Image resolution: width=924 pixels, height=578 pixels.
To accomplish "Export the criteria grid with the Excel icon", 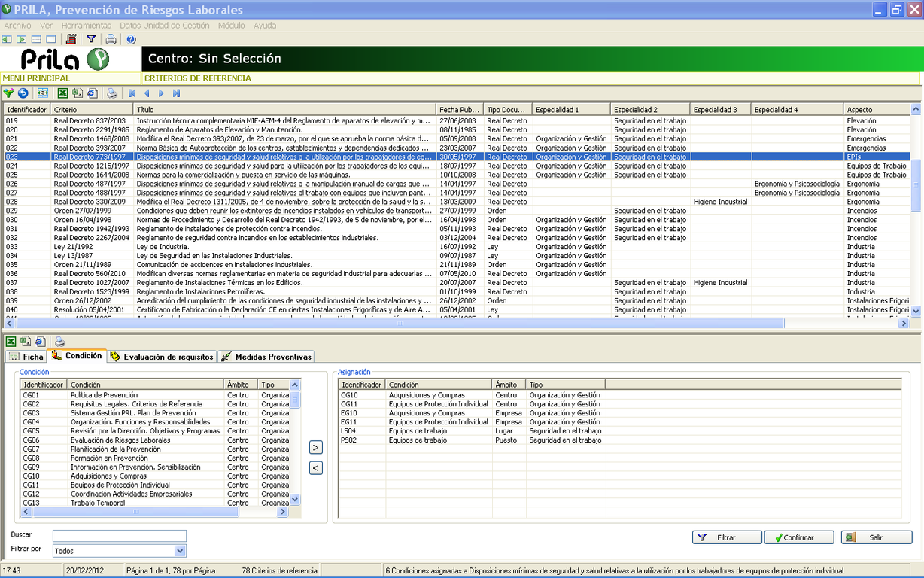I will pos(63,93).
